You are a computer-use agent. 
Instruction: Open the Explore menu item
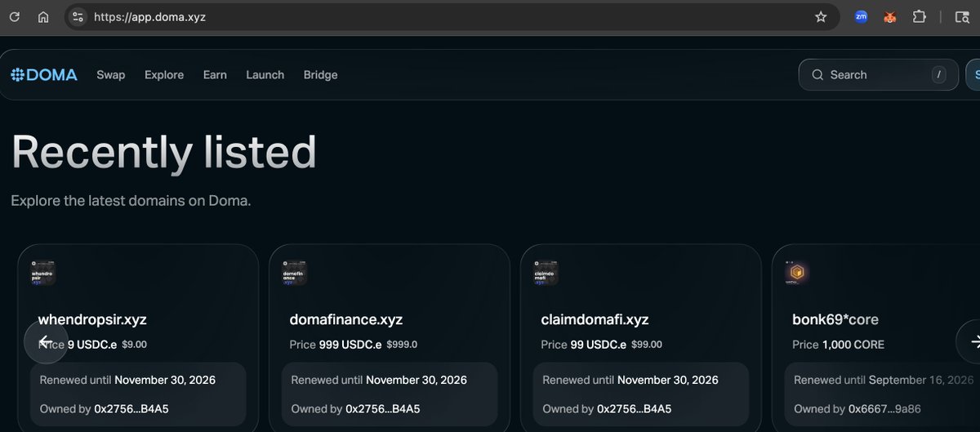pos(164,74)
